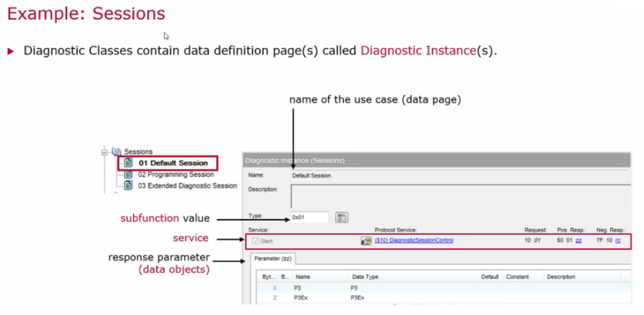Toggle the Start service checkbox
This screenshot has height=315, width=644.
[x=255, y=240]
